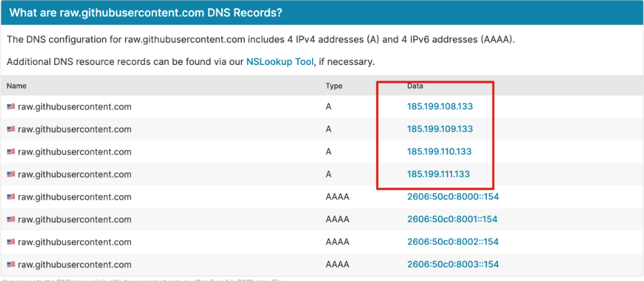The image size is (644, 281).
Task: Click the Name column header
Action: pos(16,86)
